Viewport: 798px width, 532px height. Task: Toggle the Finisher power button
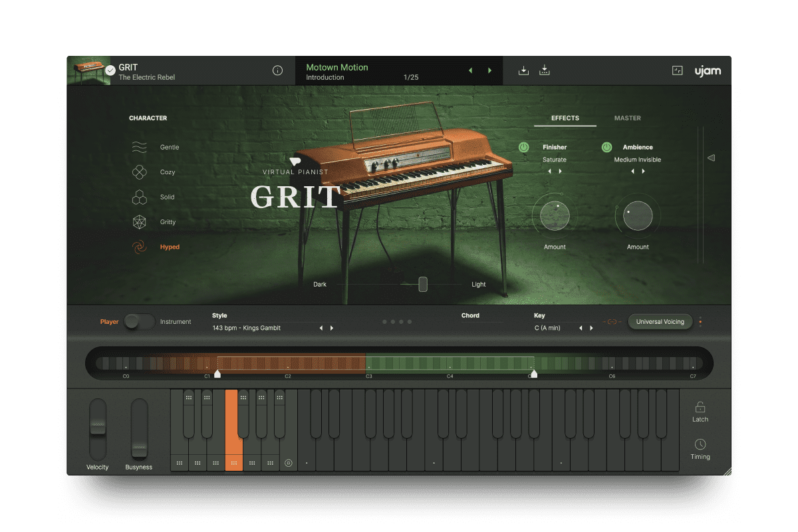click(525, 147)
